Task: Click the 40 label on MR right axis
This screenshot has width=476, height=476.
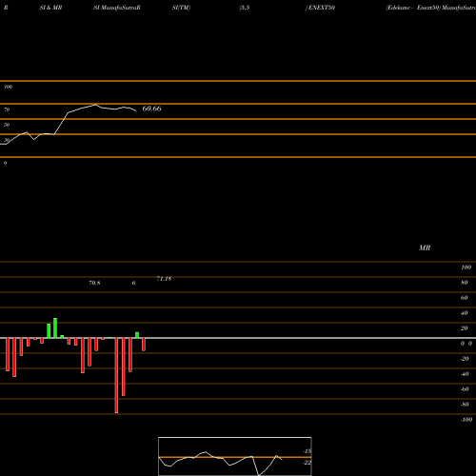Action: tap(464, 313)
